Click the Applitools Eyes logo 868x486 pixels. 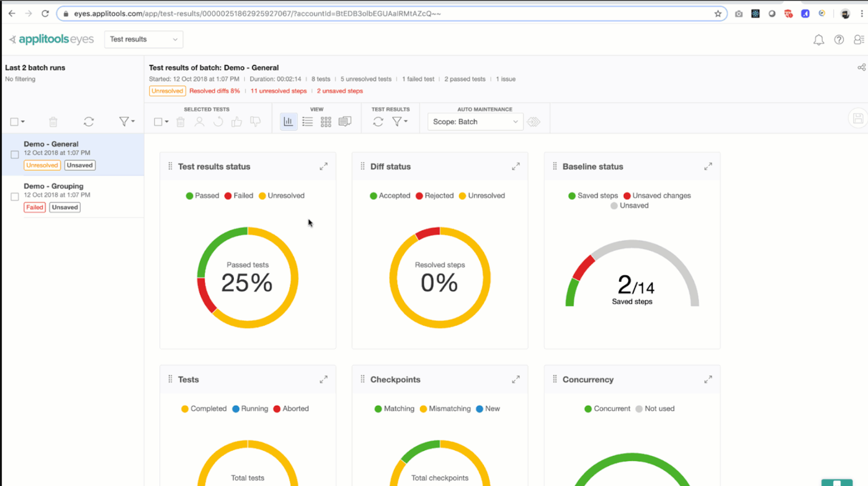pyautogui.click(x=52, y=39)
